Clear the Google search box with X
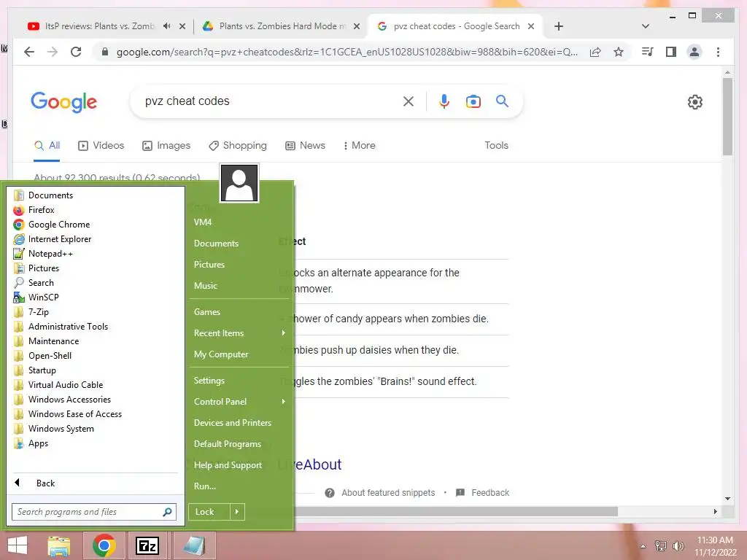This screenshot has width=747, height=560. click(x=409, y=101)
